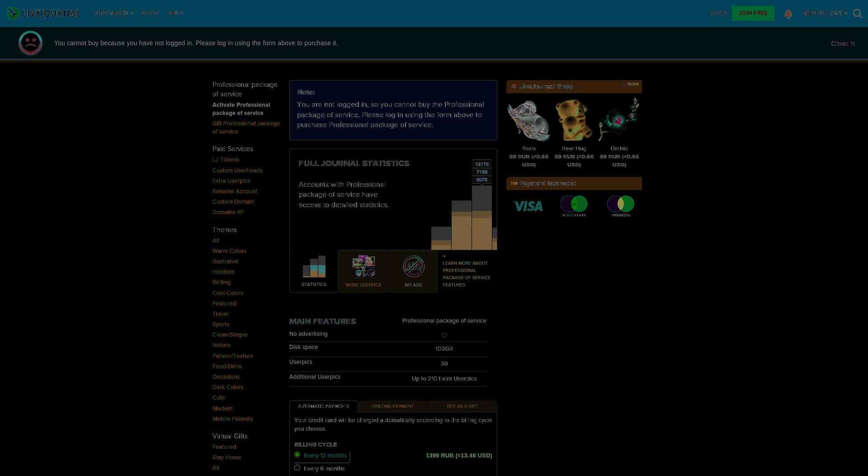This screenshot has width=868, height=476.
Task: Open the LJ Tokens link
Action: click(x=226, y=160)
